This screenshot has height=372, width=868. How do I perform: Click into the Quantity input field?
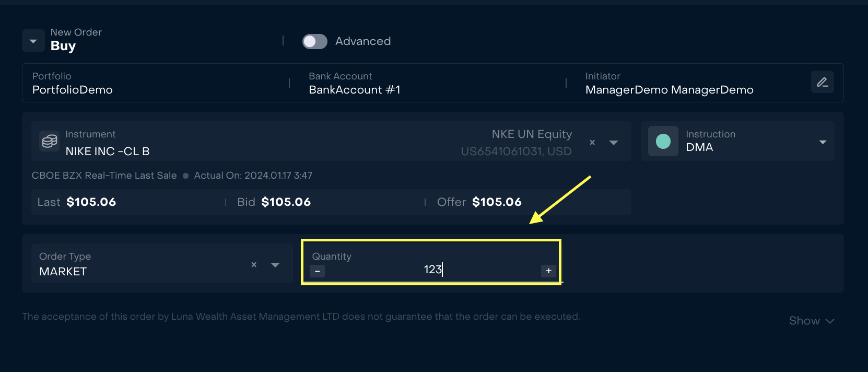point(432,270)
